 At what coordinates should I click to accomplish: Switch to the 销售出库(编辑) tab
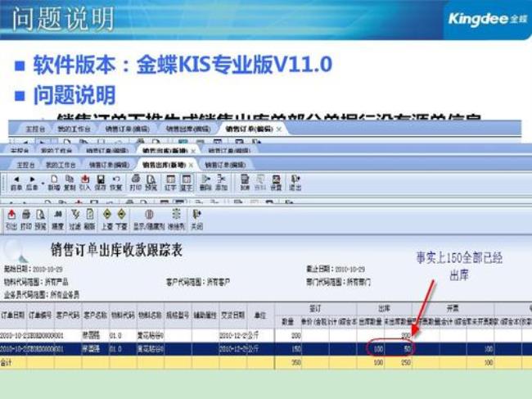[x=188, y=129]
